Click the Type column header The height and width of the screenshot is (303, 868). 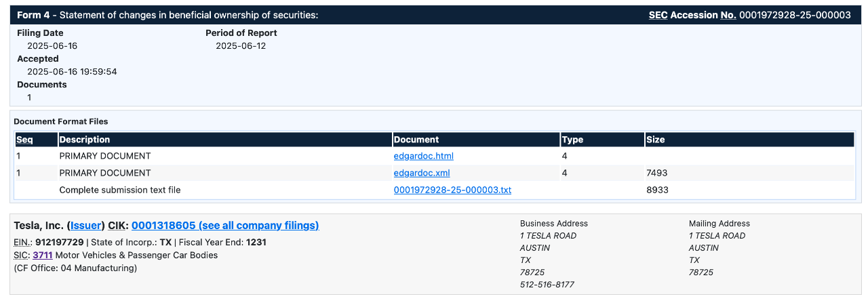tap(572, 140)
